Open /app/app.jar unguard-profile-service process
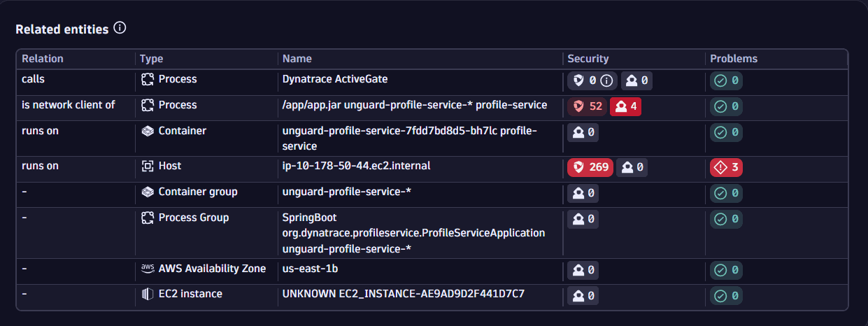 tap(415, 106)
